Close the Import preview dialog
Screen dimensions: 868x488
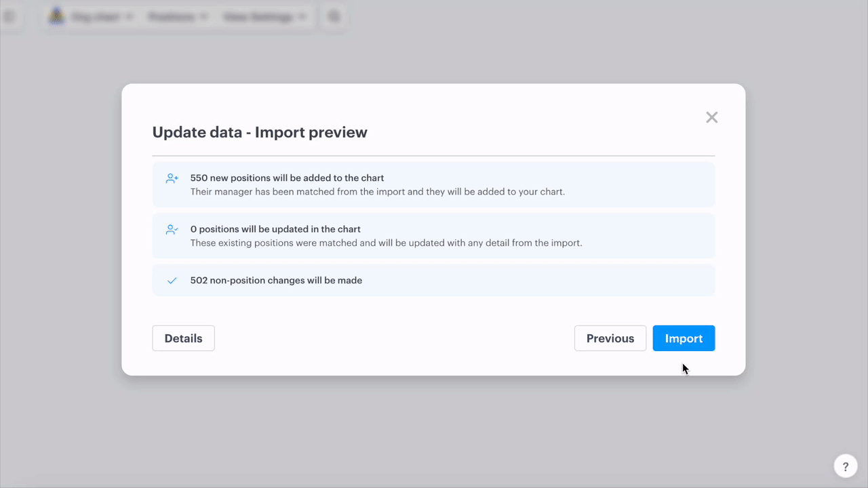click(711, 117)
